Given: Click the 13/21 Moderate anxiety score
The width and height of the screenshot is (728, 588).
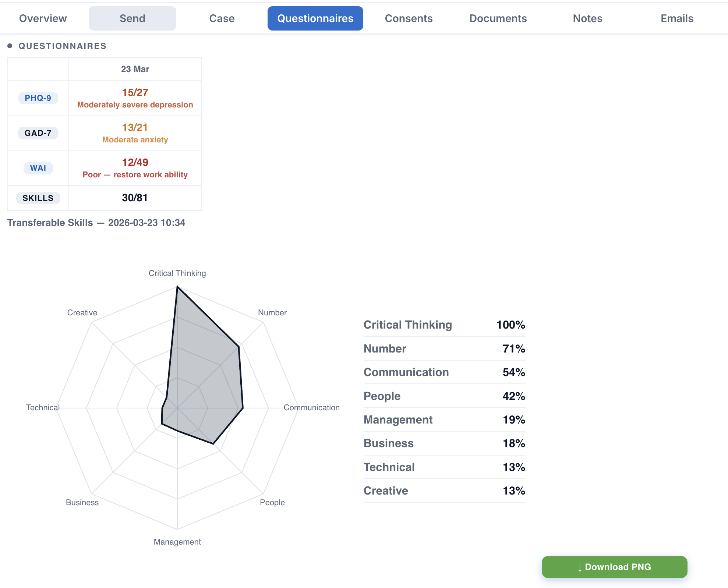Looking at the screenshot, I should [x=135, y=133].
